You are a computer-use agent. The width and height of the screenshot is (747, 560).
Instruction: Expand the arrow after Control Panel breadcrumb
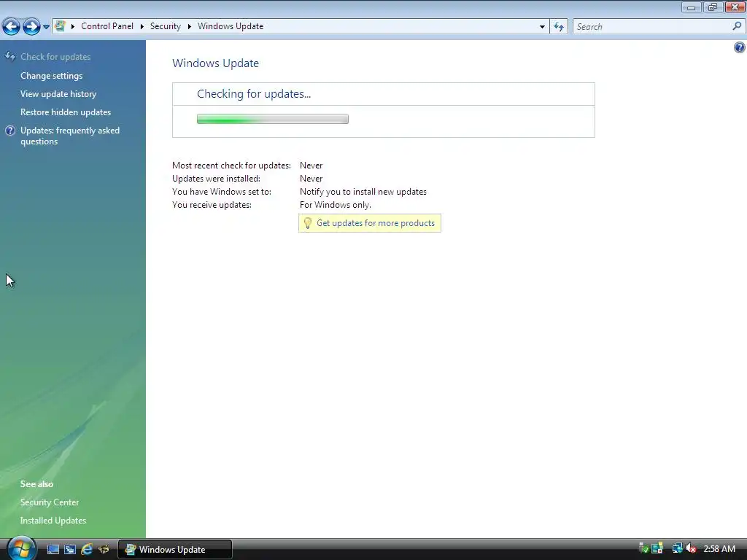(142, 26)
